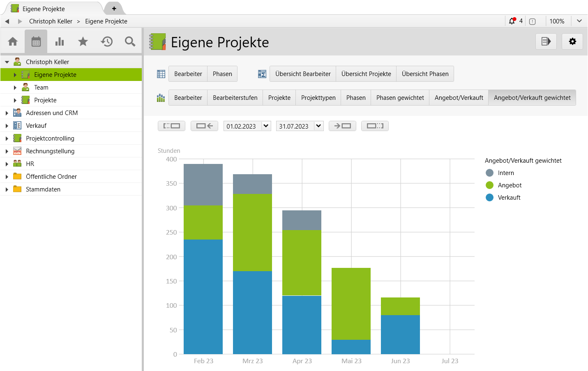Click the blue Verkauft bar for Feb 23
The width and height of the screenshot is (588, 371).
pyautogui.click(x=203, y=297)
